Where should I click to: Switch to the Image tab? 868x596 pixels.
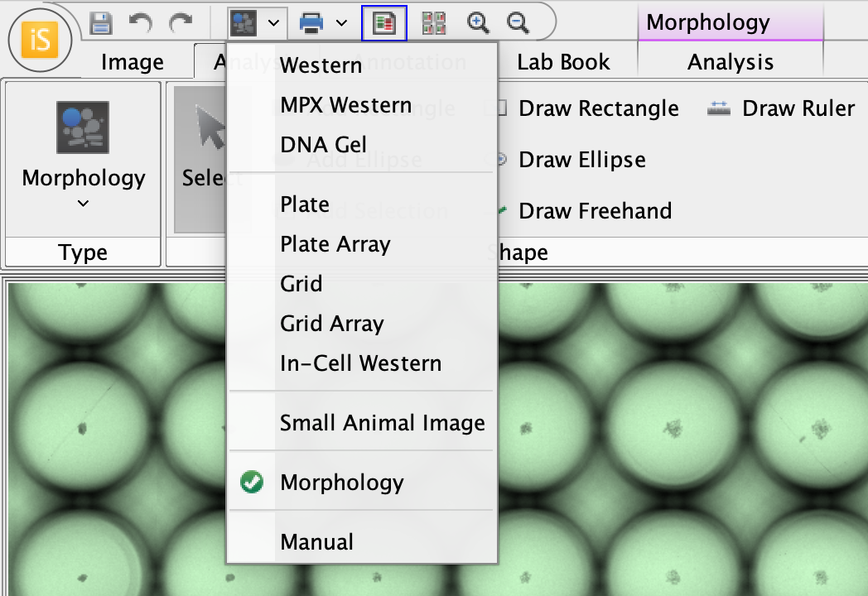click(x=133, y=62)
